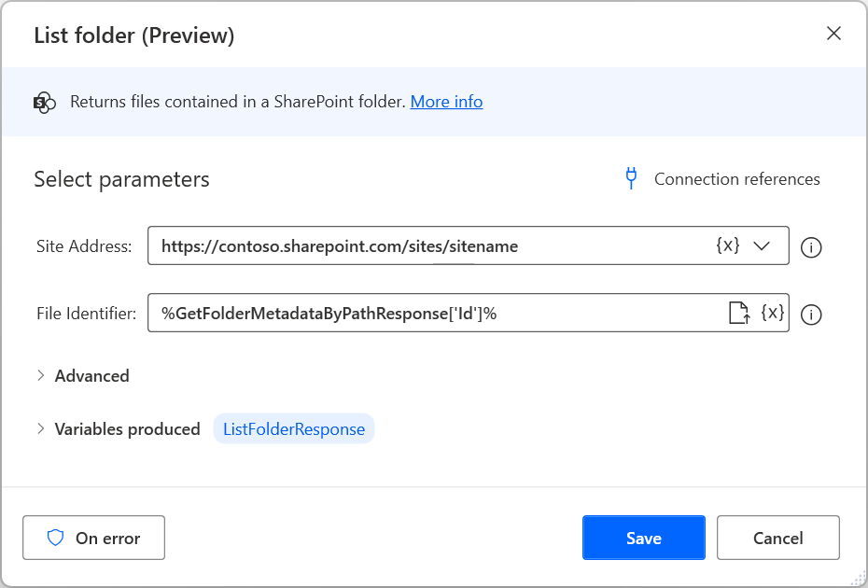Viewport: 868px width, 588px height.
Task: View the info tooltip for Site Address
Action: 811,247
